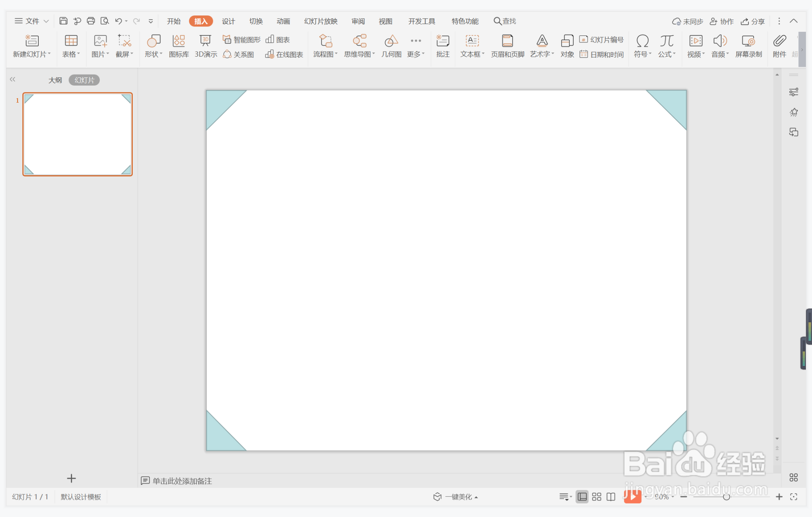Viewport: 812px width, 517px height.
Task: Insert an 附件 attachment
Action: click(x=779, y=46)
